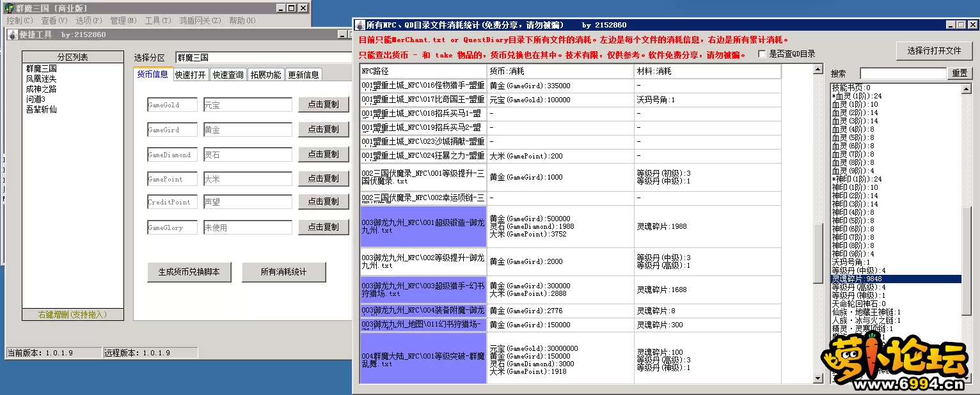Click the 货币:消耗 column header
The image size is (980, 395).
pos(560,71)
